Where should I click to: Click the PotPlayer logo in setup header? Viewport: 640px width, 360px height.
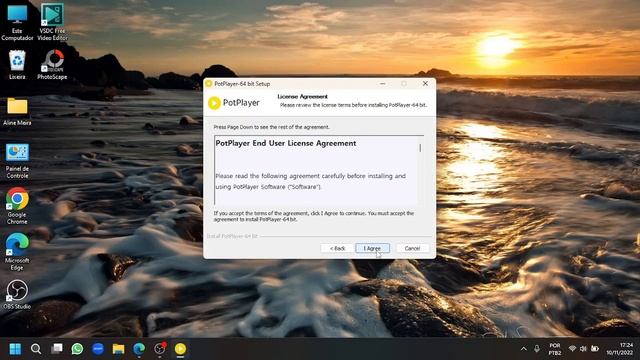pyautogui.click(x=234, y=103)
